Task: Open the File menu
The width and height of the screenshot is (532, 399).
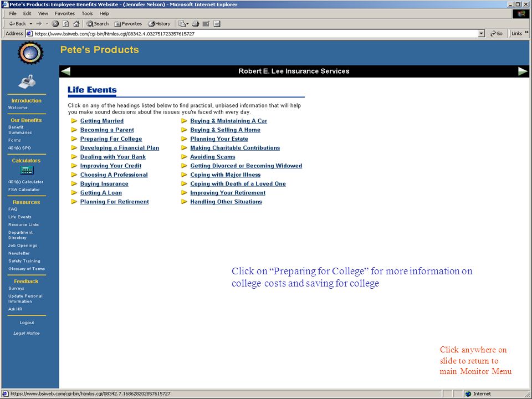Action: coord(13,13)
